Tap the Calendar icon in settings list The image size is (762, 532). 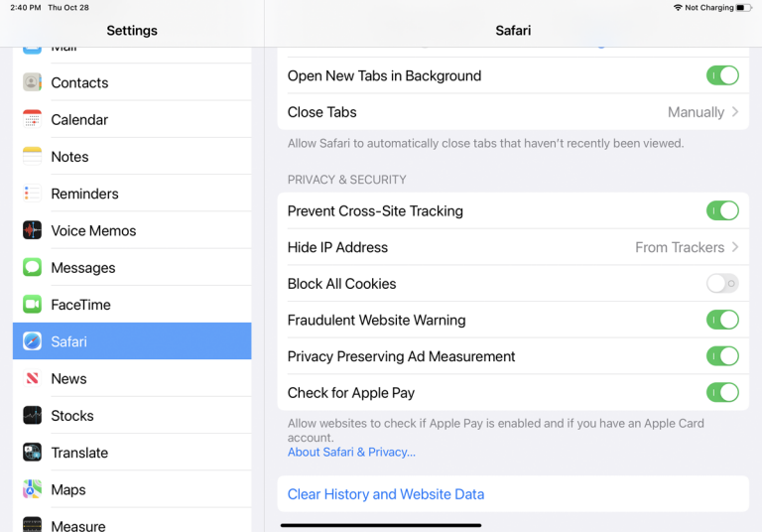pyautogui.click(x=33, y=119)
